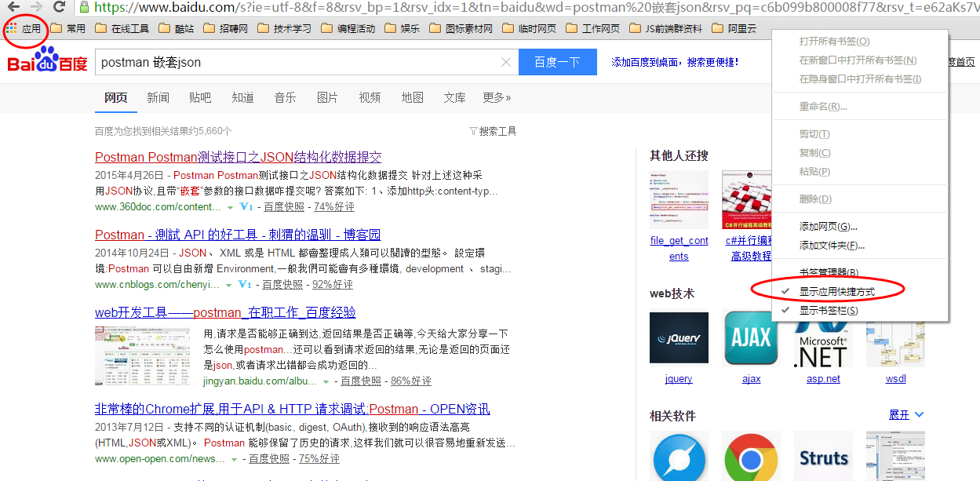Open result about 測試 API 的好工具 博客园
Viewport: 980px width, 481px height.
238,235
